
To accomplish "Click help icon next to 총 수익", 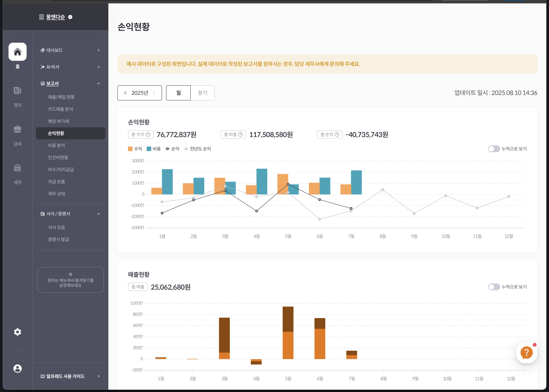I will point(148,134).
